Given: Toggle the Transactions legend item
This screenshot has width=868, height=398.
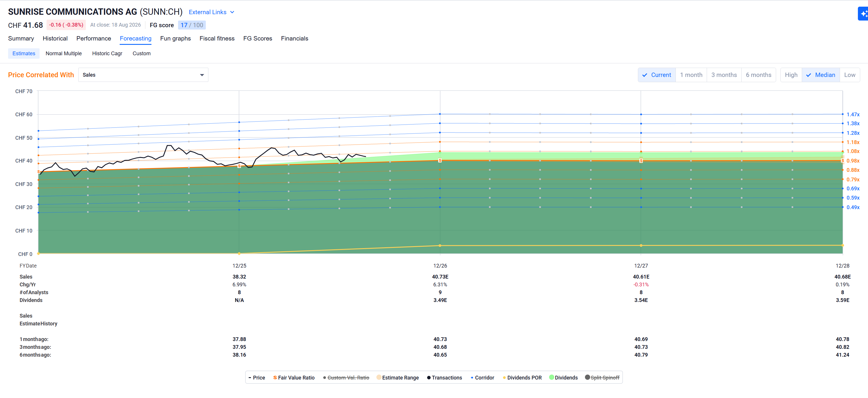Looking at the screenshot, I should click(445, 377).
